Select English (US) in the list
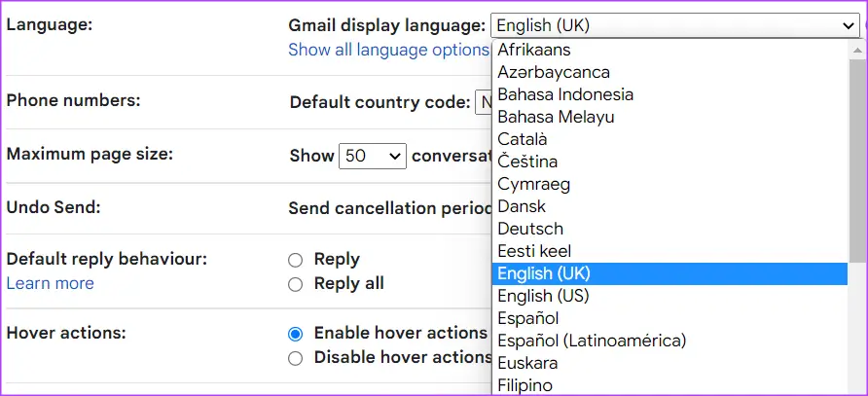Viewport: 868px width, 396px height. pos(543,296)
